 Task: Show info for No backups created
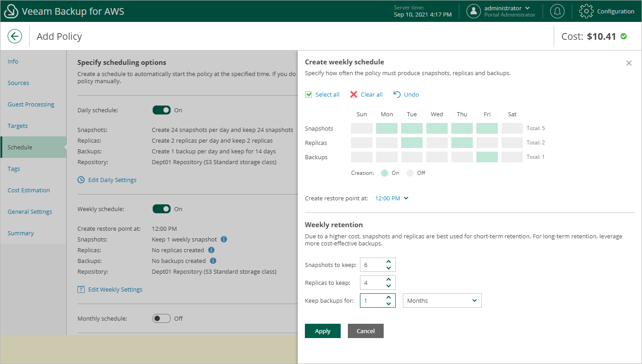(x=213, y=261)
